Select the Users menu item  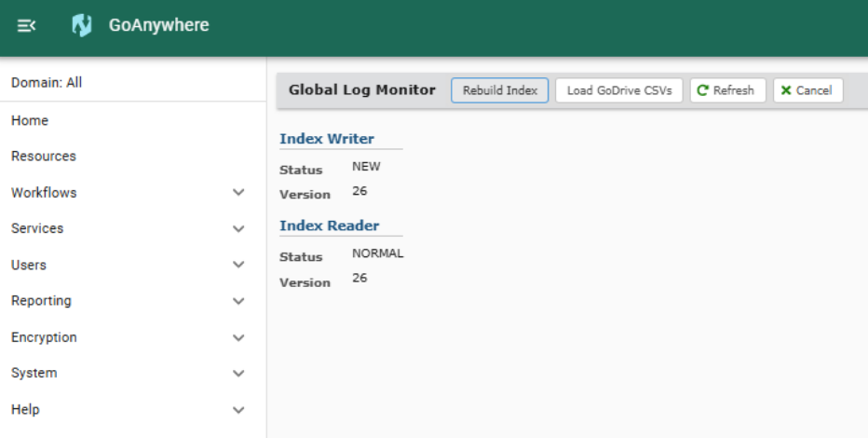(133, 265)
